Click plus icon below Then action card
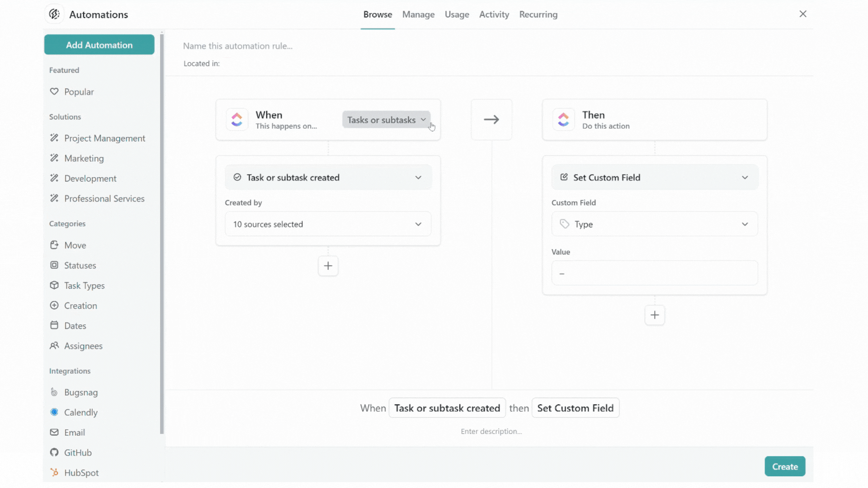This screenshot has width=868, height=488. tap(654, 315)
